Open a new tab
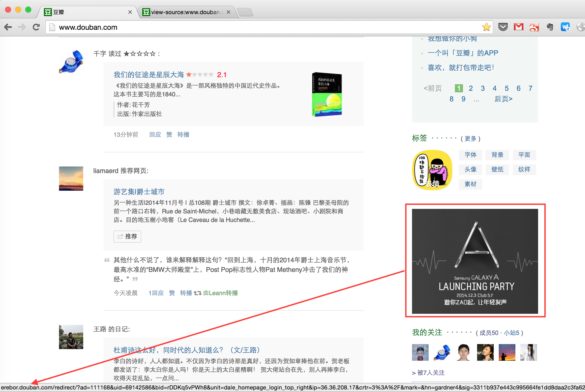The height and width of the screenshot is (392, 585). pos(245,12)
